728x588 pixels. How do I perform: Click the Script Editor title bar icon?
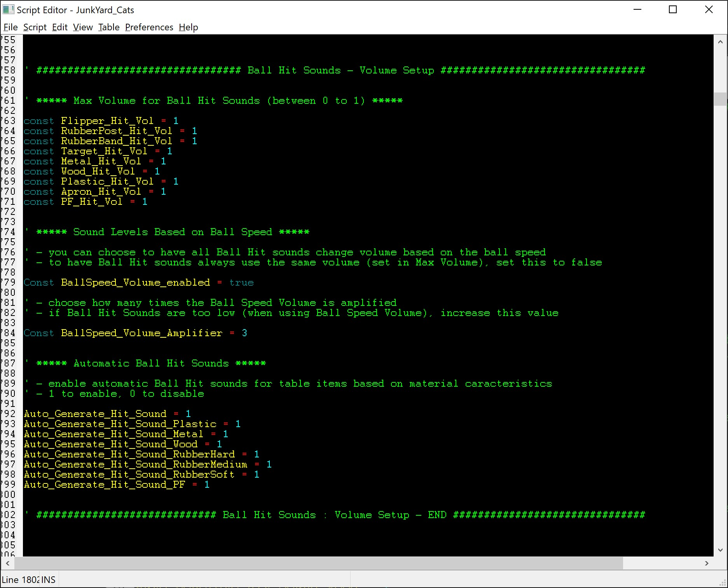[8, 10]
